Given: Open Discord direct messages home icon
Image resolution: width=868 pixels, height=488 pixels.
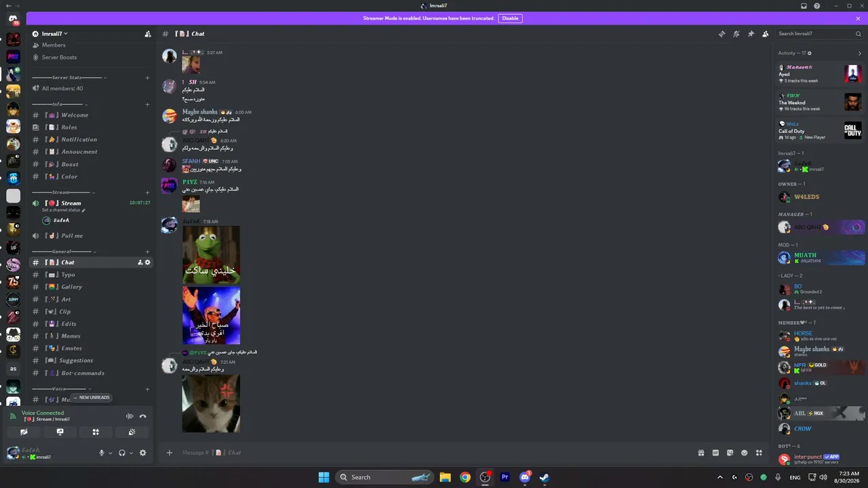Looking at the screenshot, I should click(13, 19).
